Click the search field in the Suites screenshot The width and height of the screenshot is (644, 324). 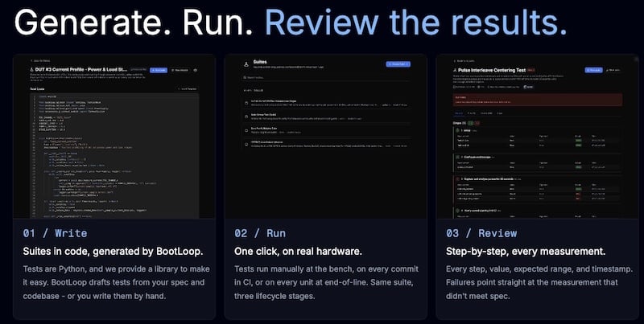pyautogui.click(x=326, y=77)
